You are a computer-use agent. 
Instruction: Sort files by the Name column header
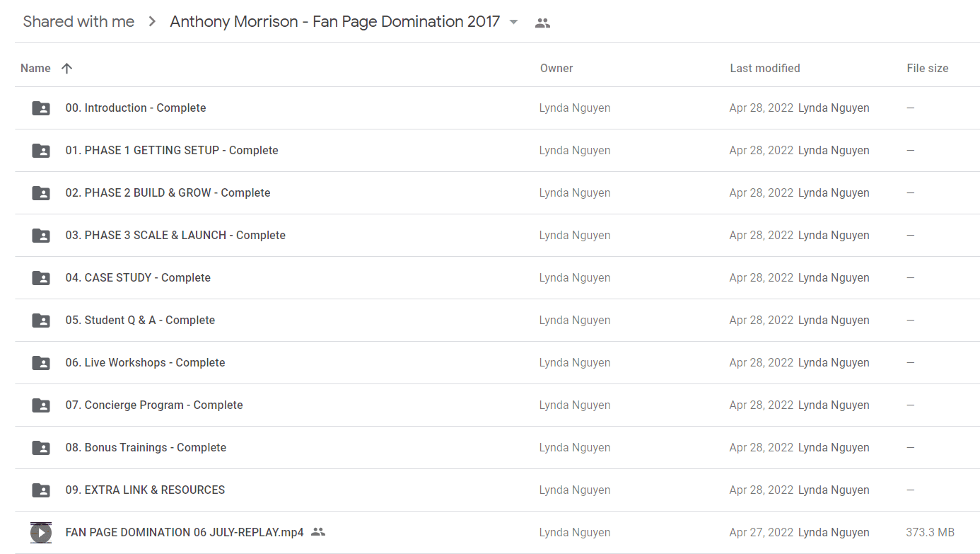click(x=35, y=69)
